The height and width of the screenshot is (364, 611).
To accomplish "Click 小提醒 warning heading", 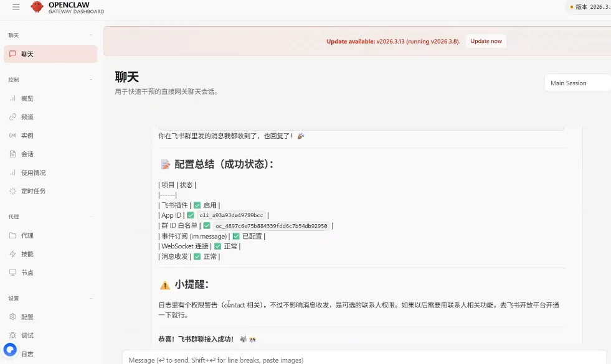I will coord(184,284).
